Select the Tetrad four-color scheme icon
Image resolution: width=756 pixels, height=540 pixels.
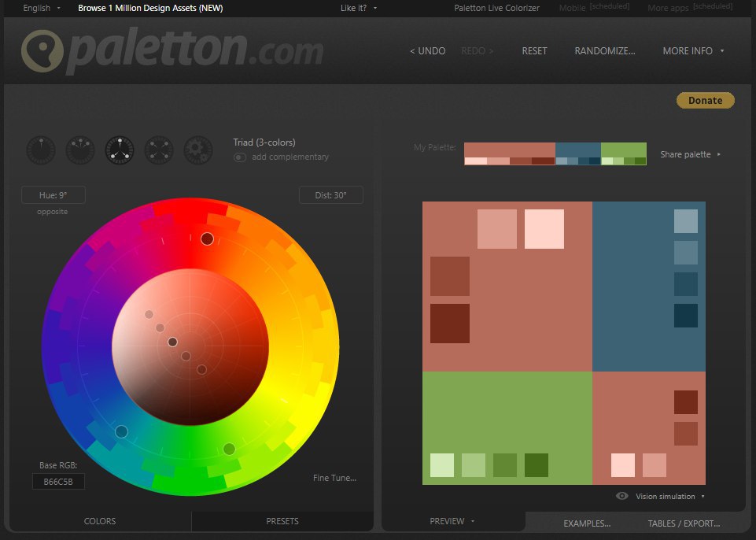[x=159, y=150]
